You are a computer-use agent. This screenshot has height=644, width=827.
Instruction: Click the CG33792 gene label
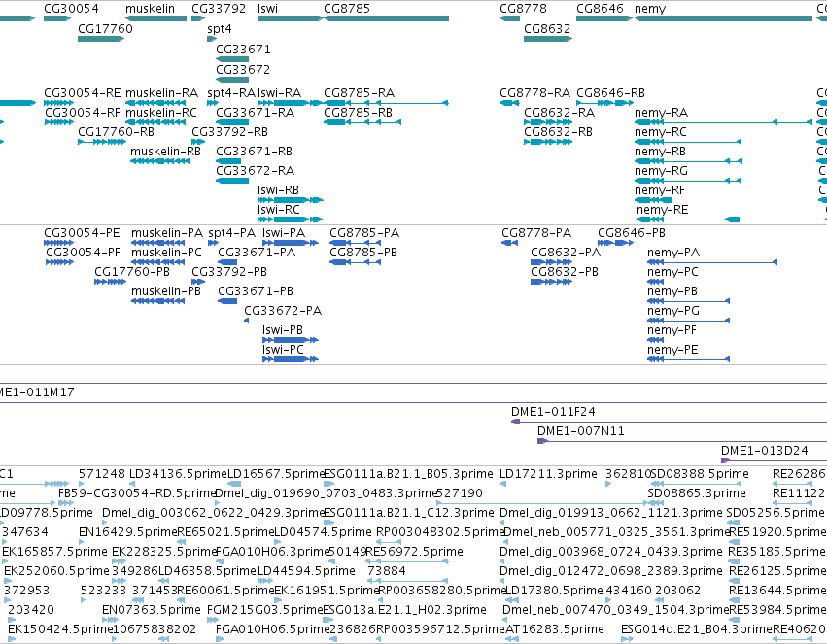pyautogui.click(x=219, y=9)
